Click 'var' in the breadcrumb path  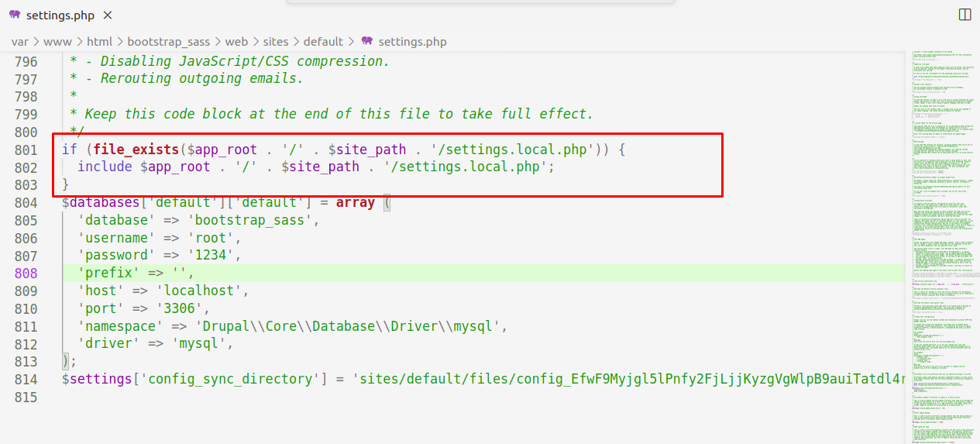(x=20, y=42)
